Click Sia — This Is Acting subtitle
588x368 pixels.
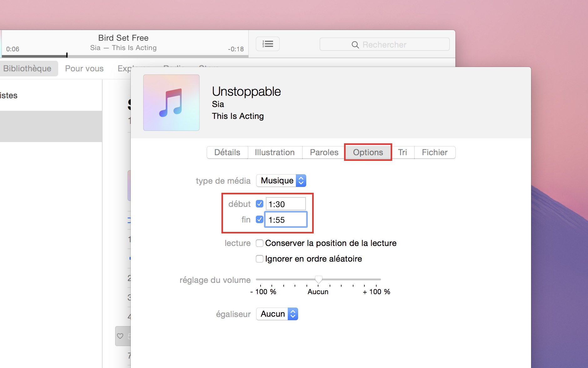click(123, 48)
